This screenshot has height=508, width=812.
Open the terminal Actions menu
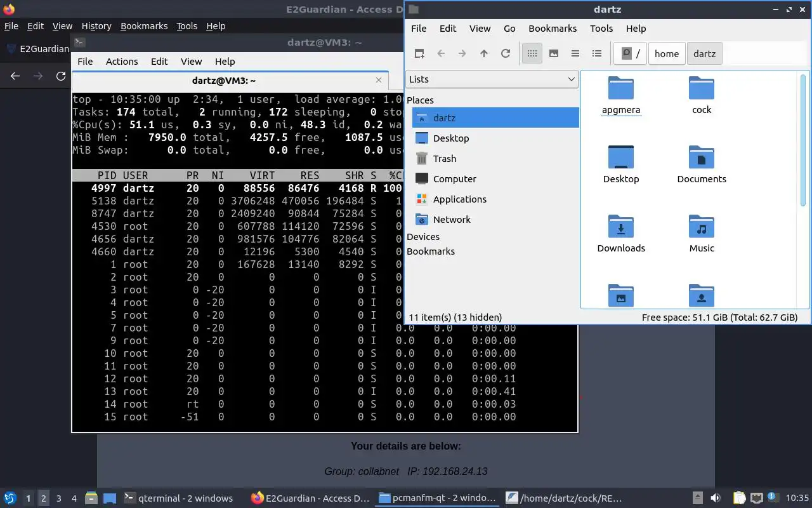pos(122,62)
